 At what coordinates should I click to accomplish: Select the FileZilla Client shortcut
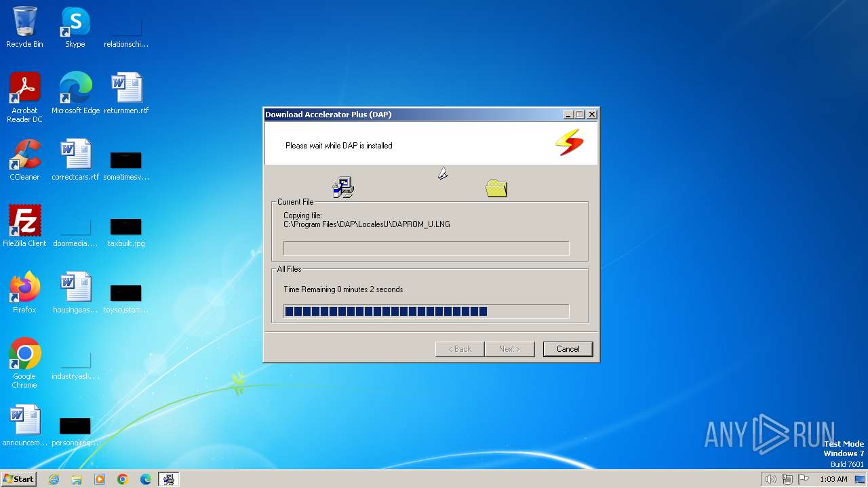click(24, 226)
